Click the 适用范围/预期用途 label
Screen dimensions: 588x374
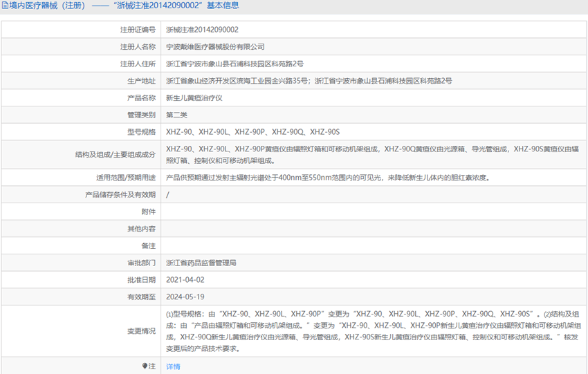(x=126, y=178)
